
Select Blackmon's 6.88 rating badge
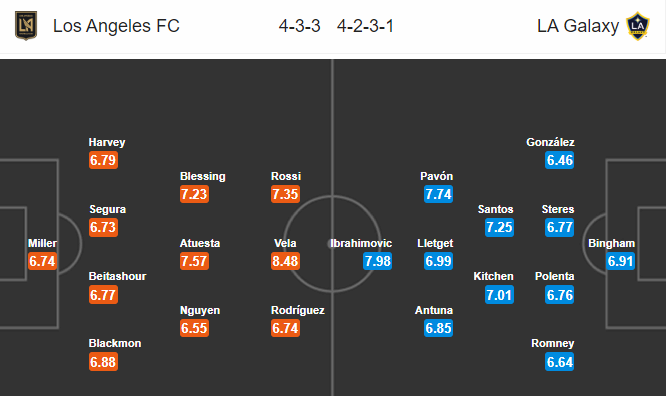103,362
